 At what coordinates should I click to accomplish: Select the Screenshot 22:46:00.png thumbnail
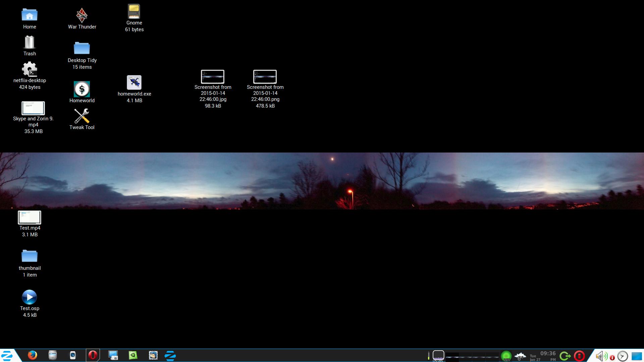[265, 77]
